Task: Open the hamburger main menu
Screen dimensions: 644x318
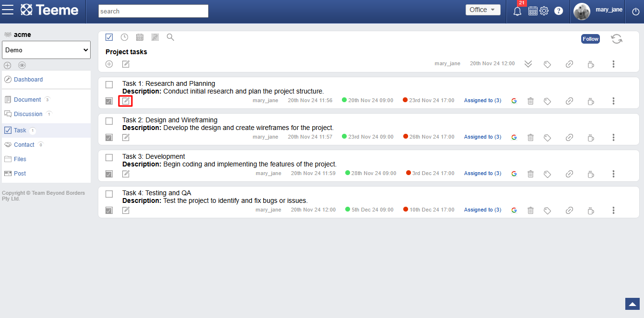Action: tap(8, 10)
